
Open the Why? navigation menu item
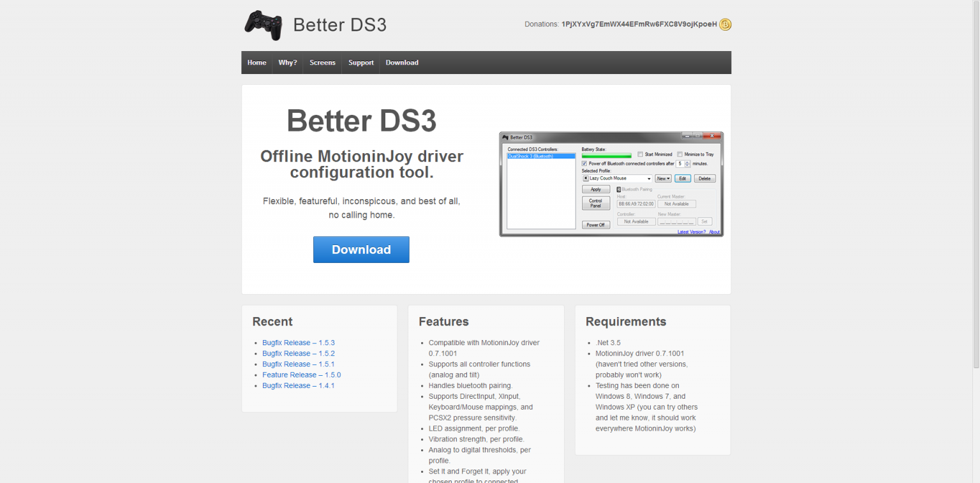pyautogui.click(x=288, y=63)
